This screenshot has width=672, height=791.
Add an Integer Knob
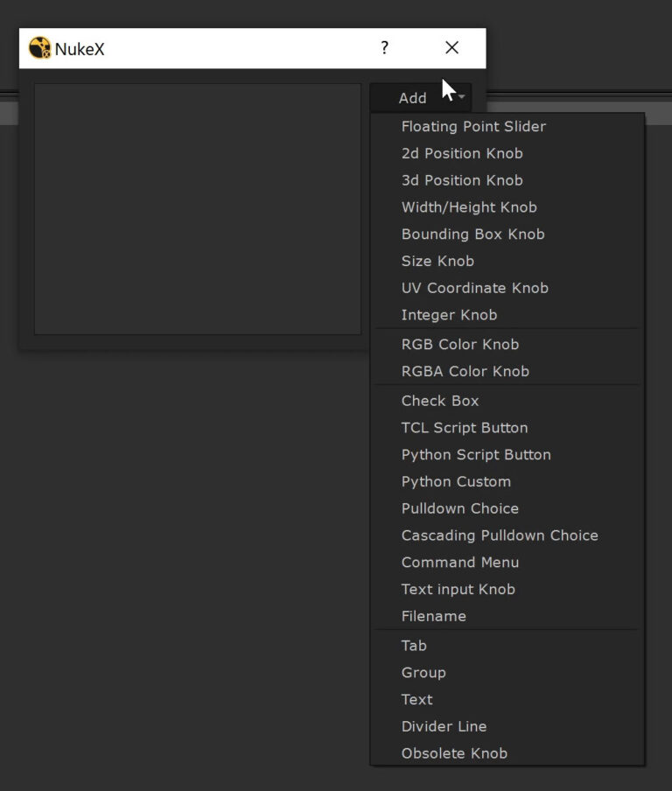click(449, 315)
